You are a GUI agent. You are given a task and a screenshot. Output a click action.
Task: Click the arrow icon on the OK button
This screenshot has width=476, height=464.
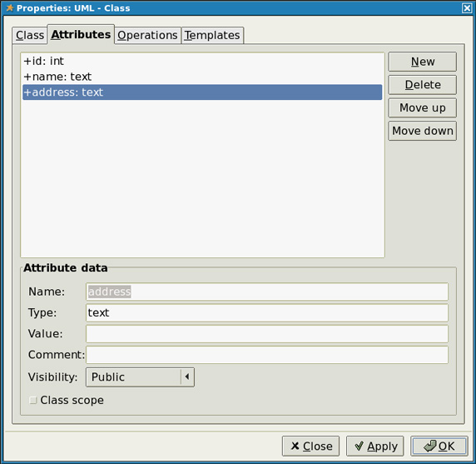point(430,446)
